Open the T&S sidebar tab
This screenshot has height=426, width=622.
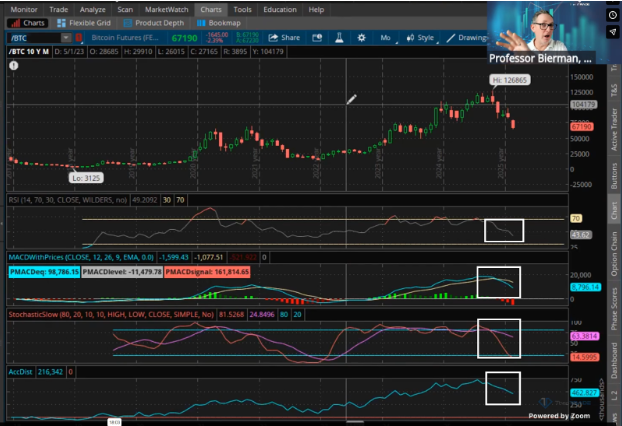614,90
